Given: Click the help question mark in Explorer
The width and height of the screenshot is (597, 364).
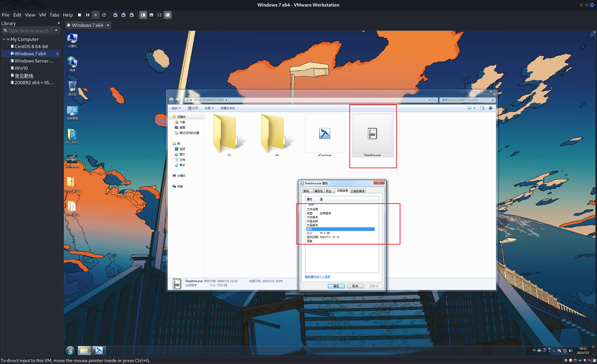Looking at the screenshot, I should pos(490,108).
